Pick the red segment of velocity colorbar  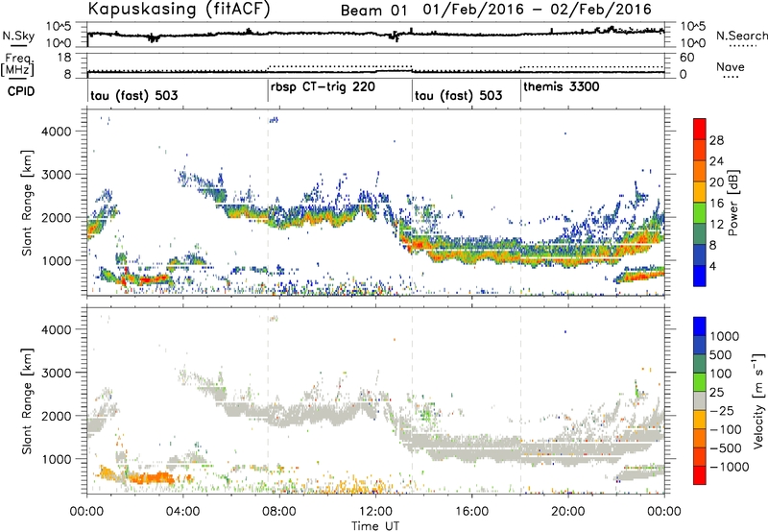coord(700,475)
